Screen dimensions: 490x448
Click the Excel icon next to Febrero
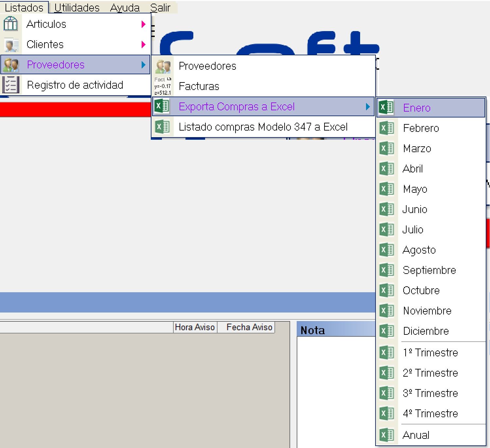(387, 128)
